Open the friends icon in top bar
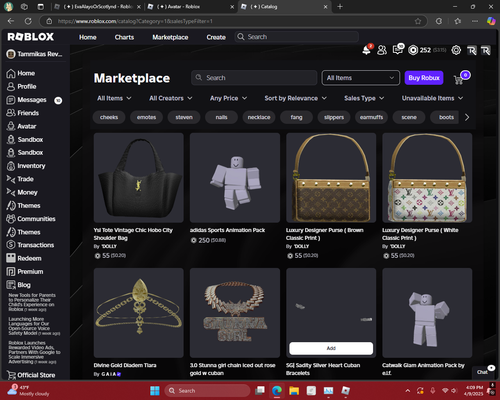 coord(382,50)
